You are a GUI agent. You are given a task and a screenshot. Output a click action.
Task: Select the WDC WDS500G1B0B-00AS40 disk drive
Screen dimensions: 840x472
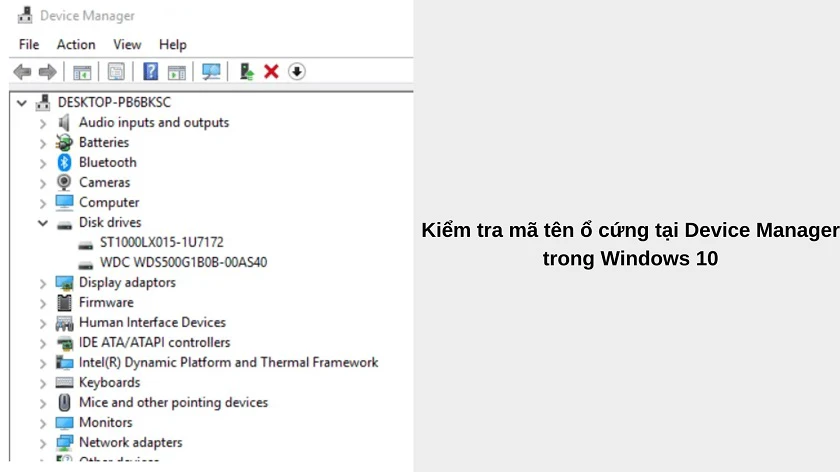[183, 263]
